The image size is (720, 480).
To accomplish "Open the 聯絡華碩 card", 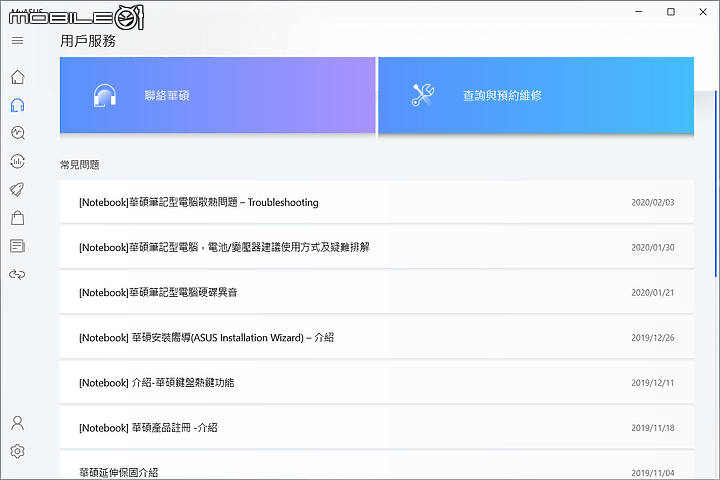I will (x=218, y=95).
